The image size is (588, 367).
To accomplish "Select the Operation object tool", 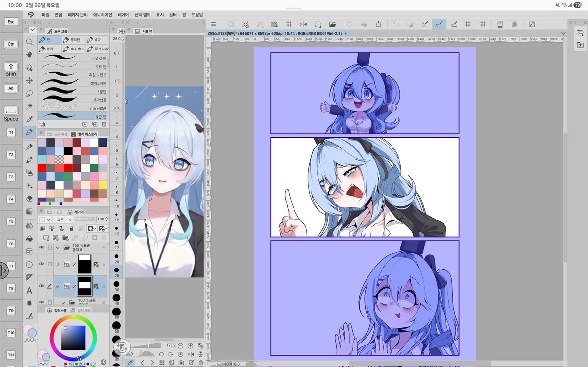I will pyautogui.click(x=29, y=68).
